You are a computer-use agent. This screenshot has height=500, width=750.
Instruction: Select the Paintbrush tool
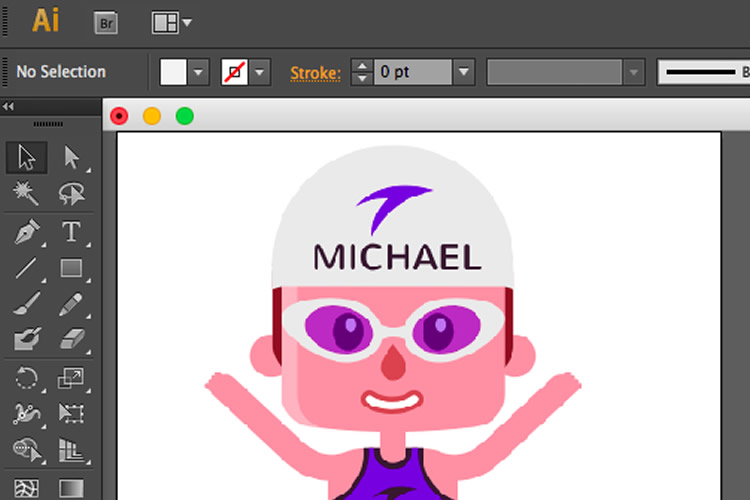pos(26,304)
